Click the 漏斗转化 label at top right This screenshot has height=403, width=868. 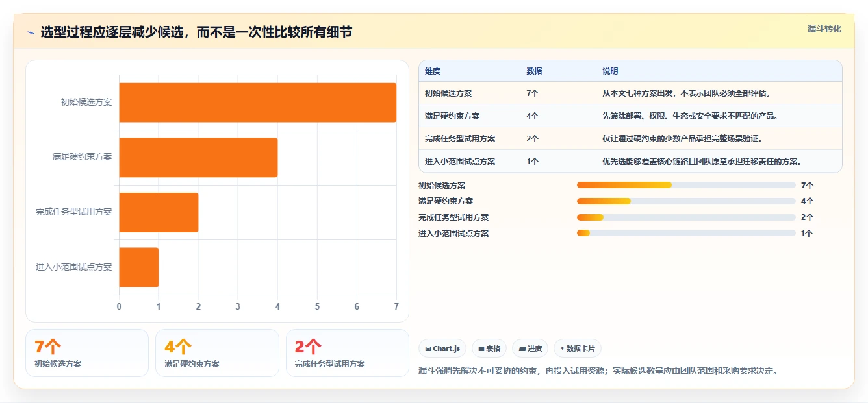click(824, 29)
